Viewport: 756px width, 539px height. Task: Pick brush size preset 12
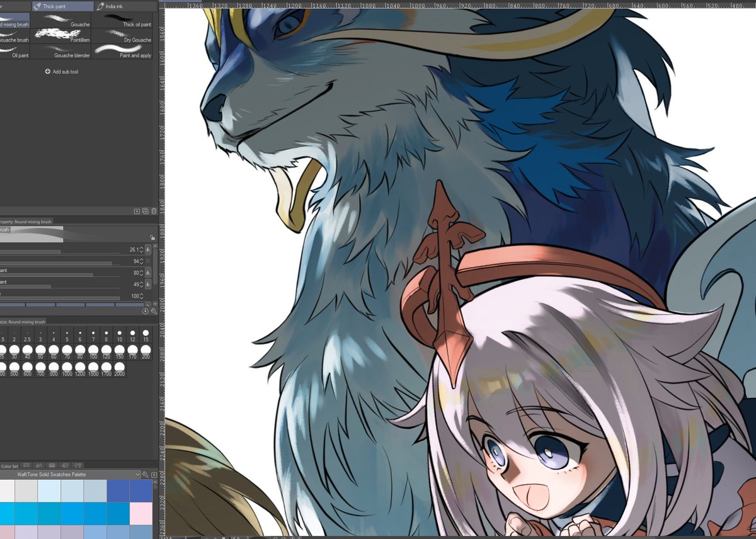(132, 335)
